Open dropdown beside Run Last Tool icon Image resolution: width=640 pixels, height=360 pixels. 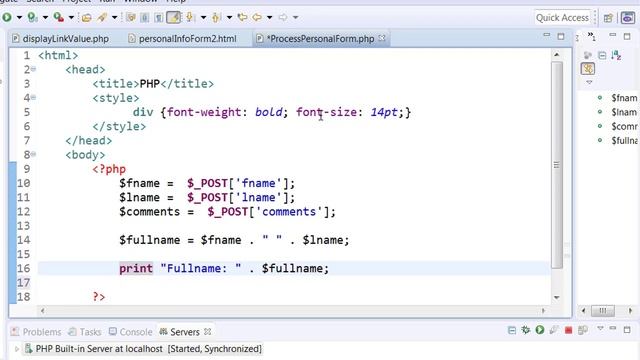tap(45, 18)
